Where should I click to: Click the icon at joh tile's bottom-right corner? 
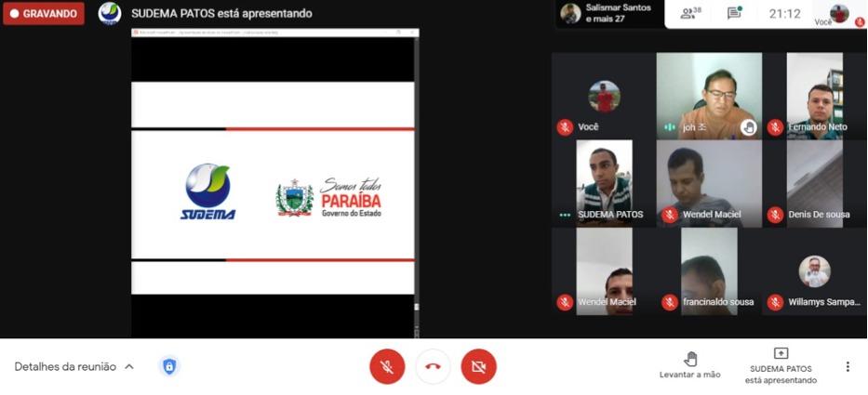click(748, 127)
